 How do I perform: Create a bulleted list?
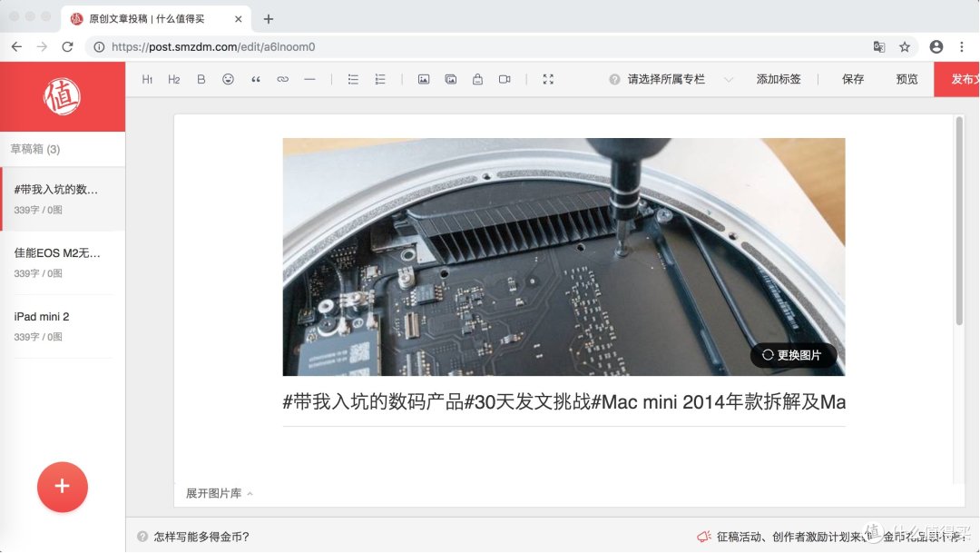pyautogui.click(x=353, y=79)
